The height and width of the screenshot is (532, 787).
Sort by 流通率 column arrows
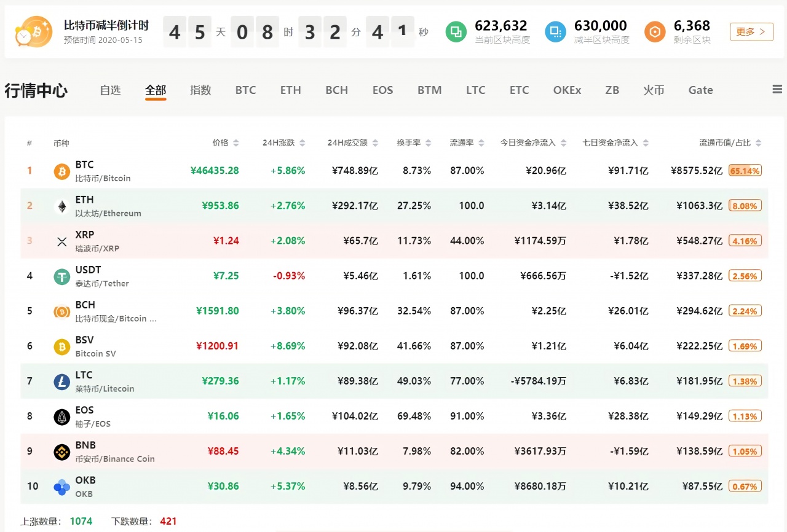[480, 143]
